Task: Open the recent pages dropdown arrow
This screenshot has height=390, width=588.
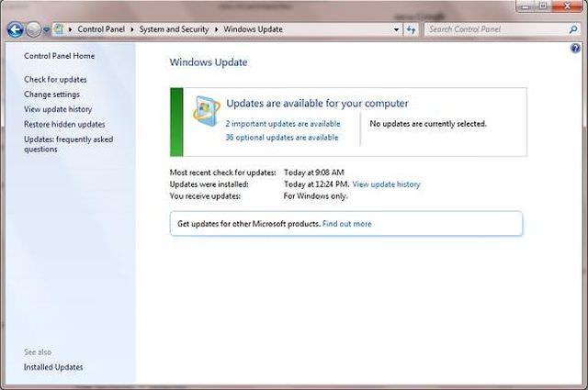Action: pyautogui.click(x=46, y=29)
